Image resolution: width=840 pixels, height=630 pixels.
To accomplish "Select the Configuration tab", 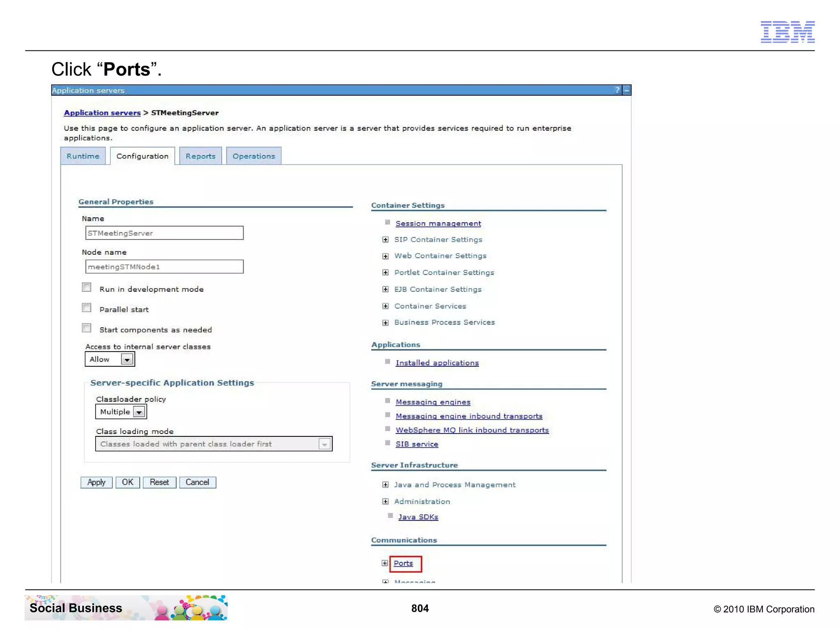I will pyautogui.click(x=142, y=156).
